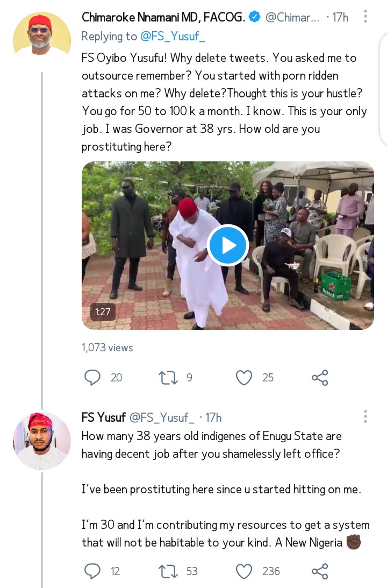Click the blue verified badge

pyautogui.click(x=255, y=17)
